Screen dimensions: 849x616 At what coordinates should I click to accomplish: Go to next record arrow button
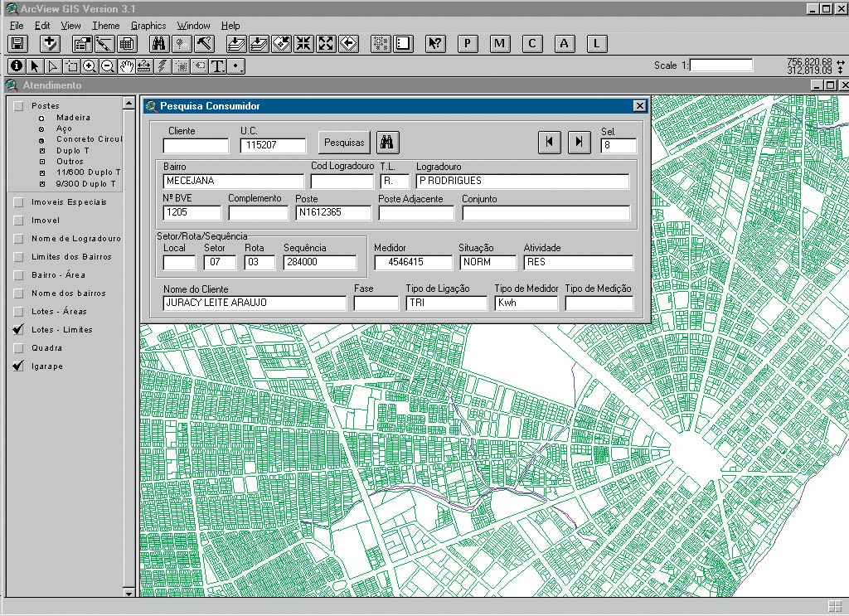tap(579, 143)
